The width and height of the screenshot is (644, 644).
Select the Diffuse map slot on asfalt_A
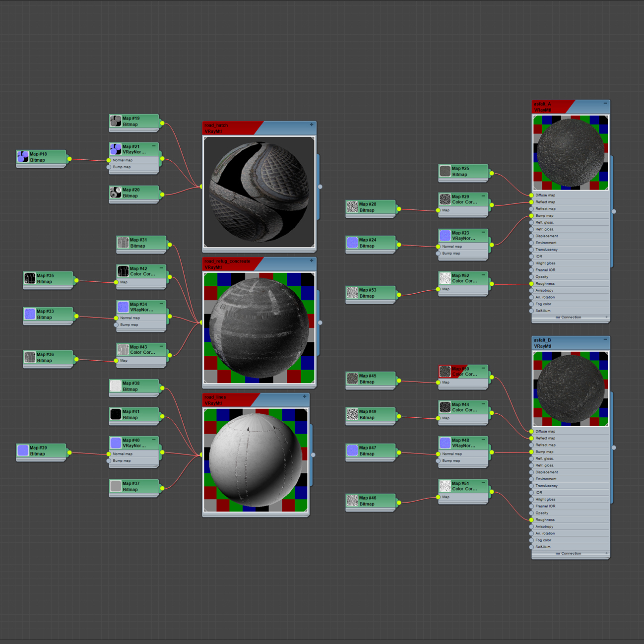(x=545, y=195)
